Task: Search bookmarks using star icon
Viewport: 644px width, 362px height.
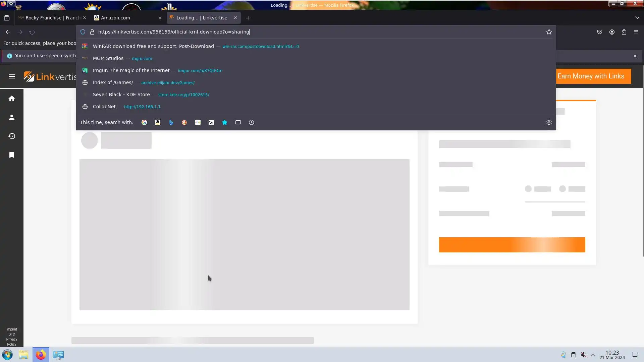Action: (x=225, y=122)
